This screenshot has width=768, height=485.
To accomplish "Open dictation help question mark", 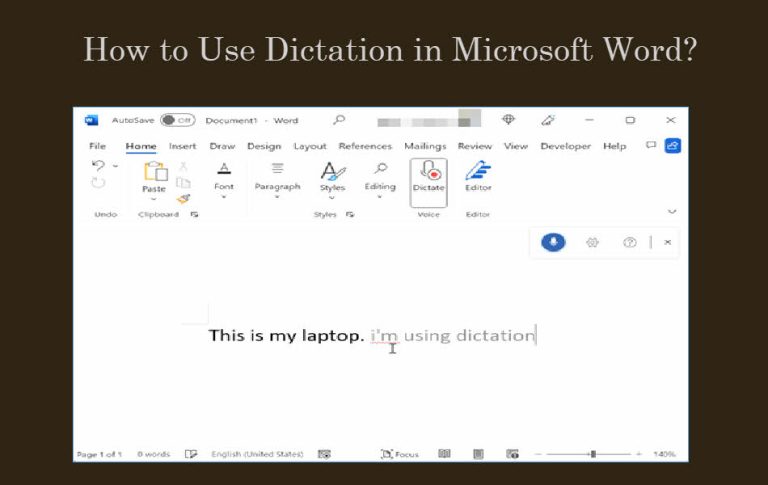I will coord(630,242).
